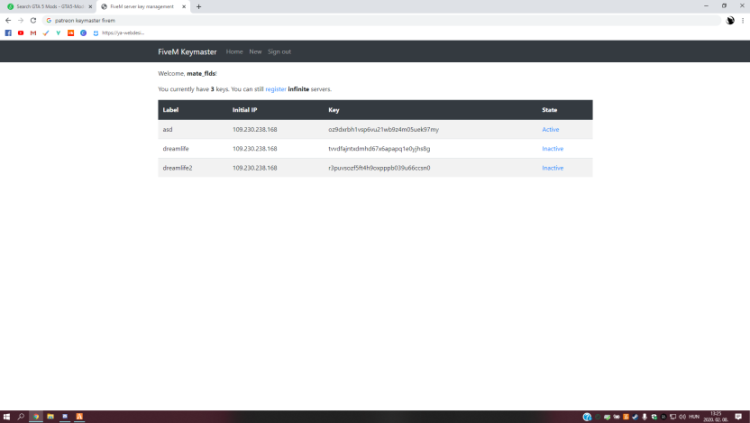Reload the Keymaster page
This screenshot has height=423, width=750.
[x=33, y=21]
